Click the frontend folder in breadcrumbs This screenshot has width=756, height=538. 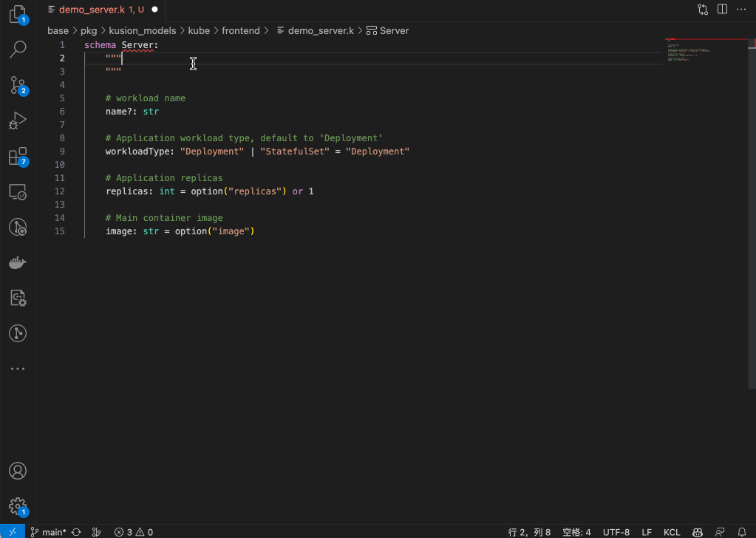pos(241,30)
